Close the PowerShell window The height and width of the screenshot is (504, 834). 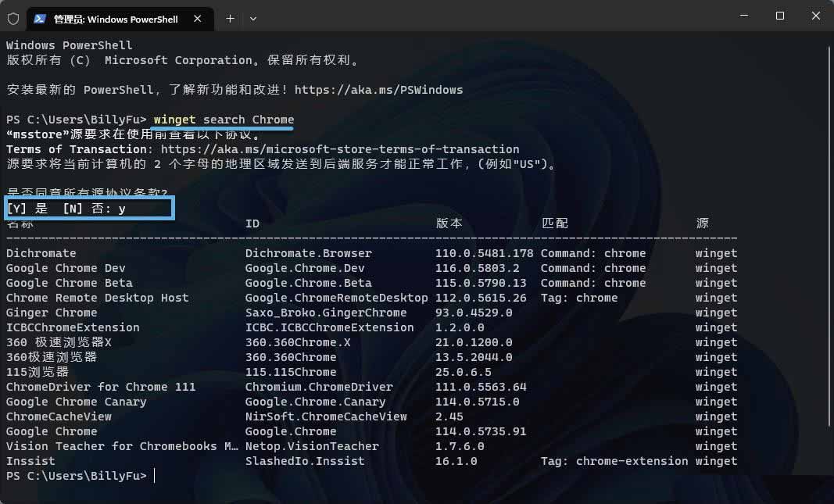(816, 16)
